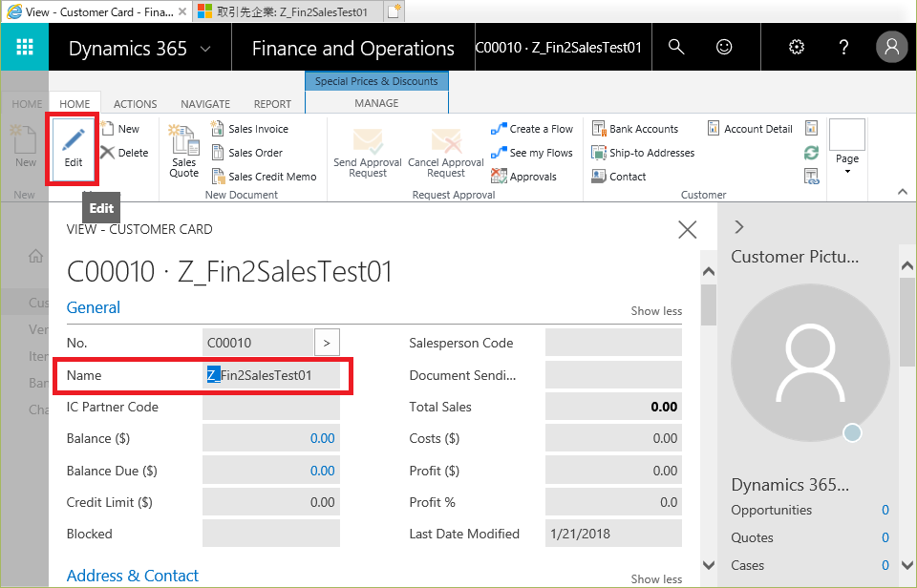Close the Customer Card dialog
The height and width of the screenshot is (588, 917).
pyautogui.click(x=687, y=230)
